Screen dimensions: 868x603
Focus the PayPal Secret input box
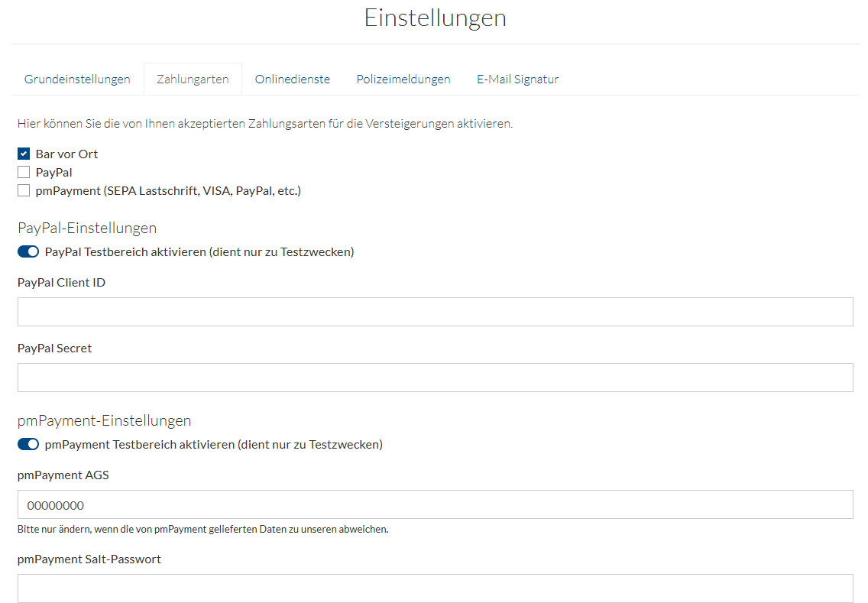coord(435,378)
